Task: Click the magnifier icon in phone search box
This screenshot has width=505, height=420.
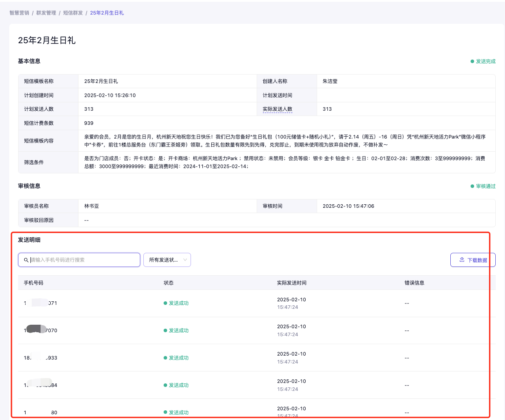Action: (x=26, y=260)
